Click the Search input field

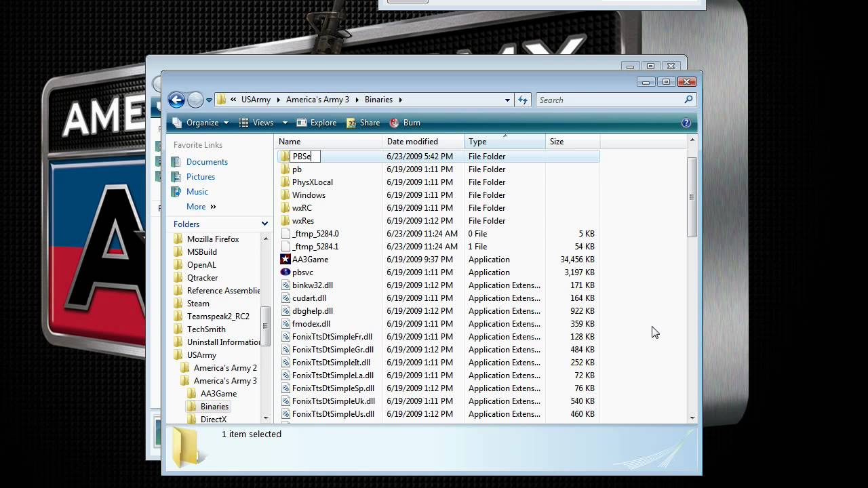(608, 100)
